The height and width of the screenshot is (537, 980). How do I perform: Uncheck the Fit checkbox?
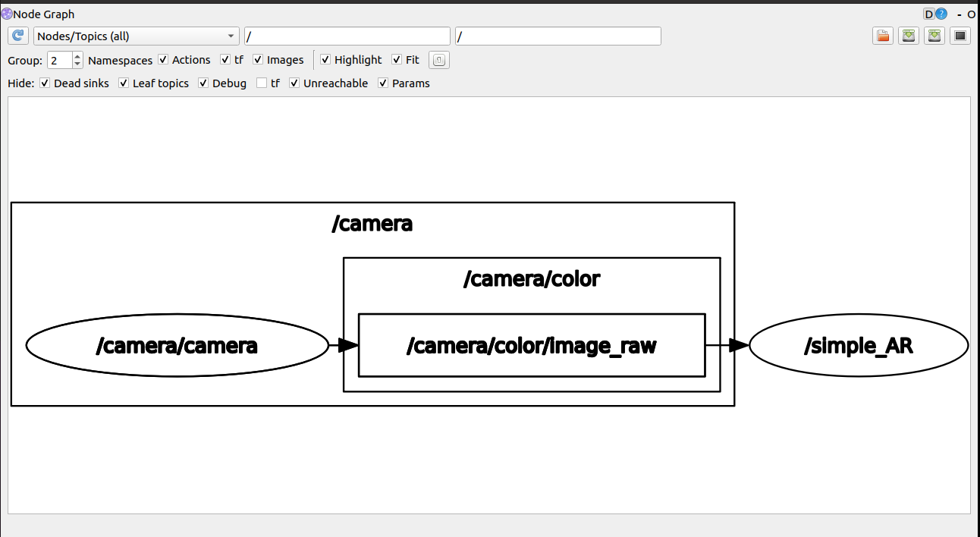[397, 60]
